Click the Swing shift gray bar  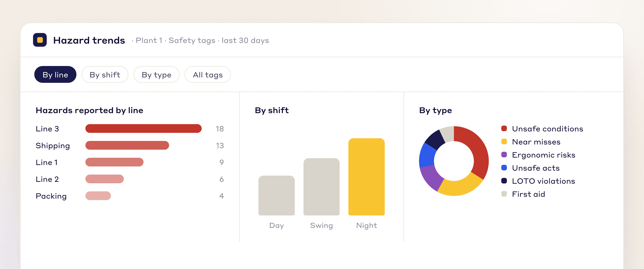coord(322,187)
